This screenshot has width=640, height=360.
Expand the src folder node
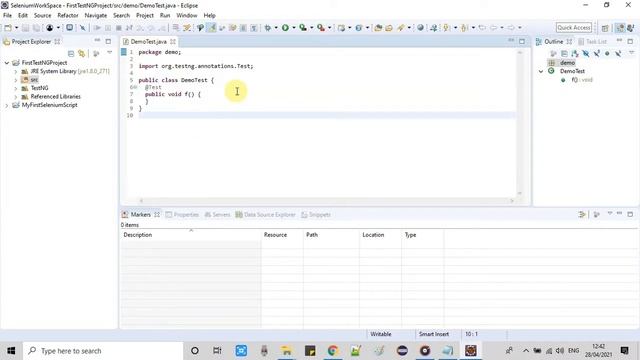coord(16,80)
